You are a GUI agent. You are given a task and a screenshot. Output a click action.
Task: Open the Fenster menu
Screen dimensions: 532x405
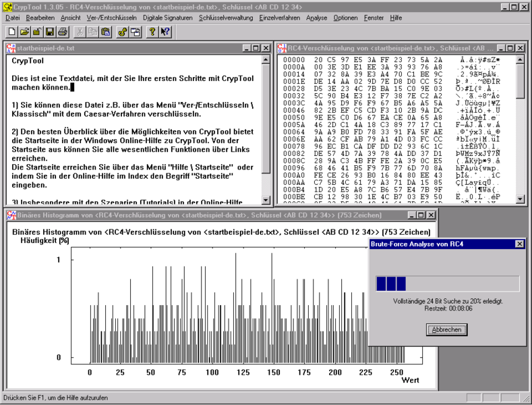pyautogui.click(x=374, y=18)
